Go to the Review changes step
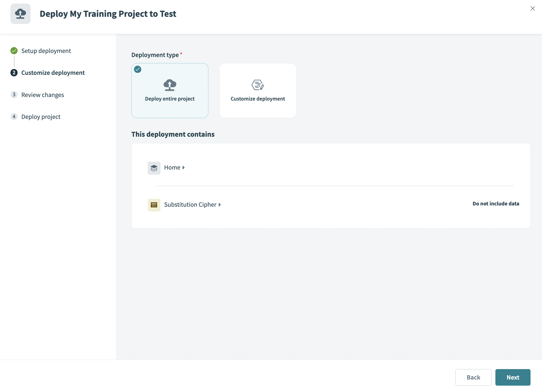Image resolution: width=542 pixels, height=392 pixels. [43, 95]
